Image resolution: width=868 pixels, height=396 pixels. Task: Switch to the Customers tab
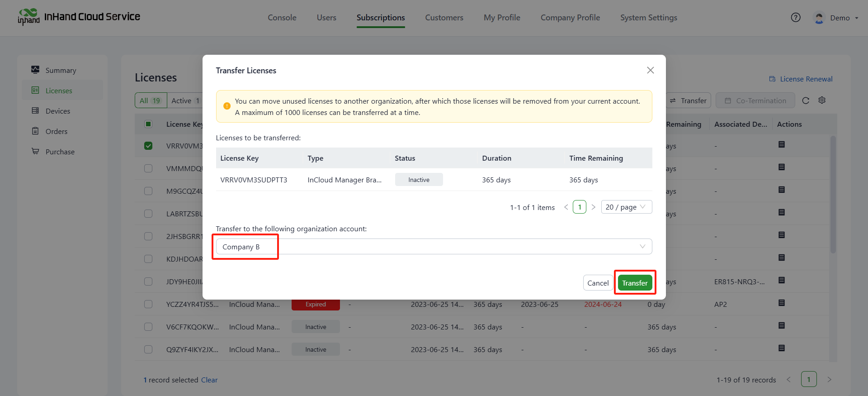[444, 18]
